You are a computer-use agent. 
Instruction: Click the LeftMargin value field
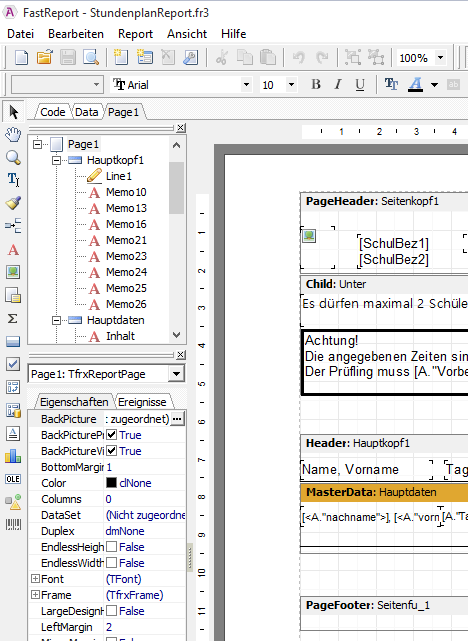pos(145,627)
